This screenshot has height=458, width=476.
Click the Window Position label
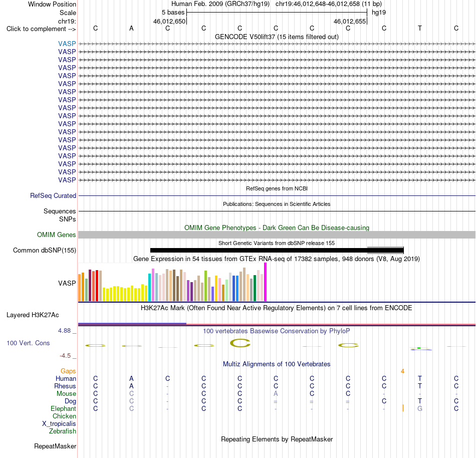click(x=52, y=4)
